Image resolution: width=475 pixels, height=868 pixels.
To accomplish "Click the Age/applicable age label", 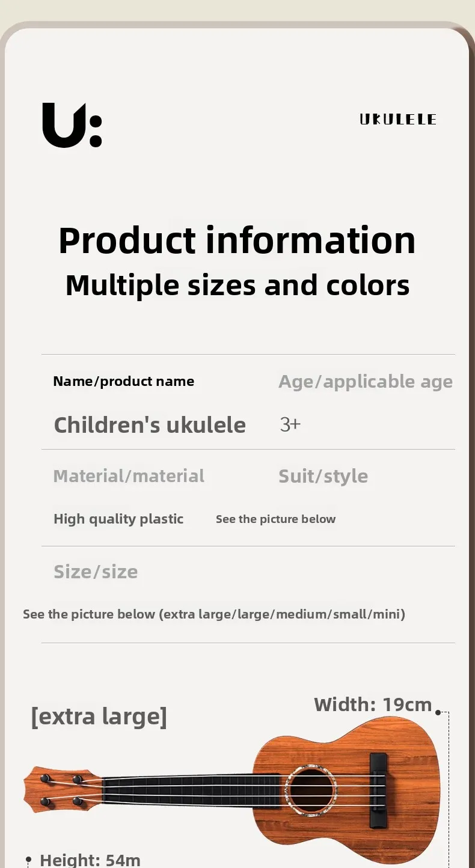I will [x=365, y=381].
